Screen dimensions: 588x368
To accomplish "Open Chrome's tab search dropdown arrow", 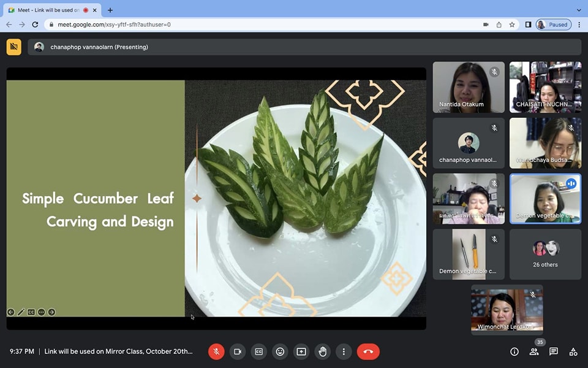I will [579, 10].
